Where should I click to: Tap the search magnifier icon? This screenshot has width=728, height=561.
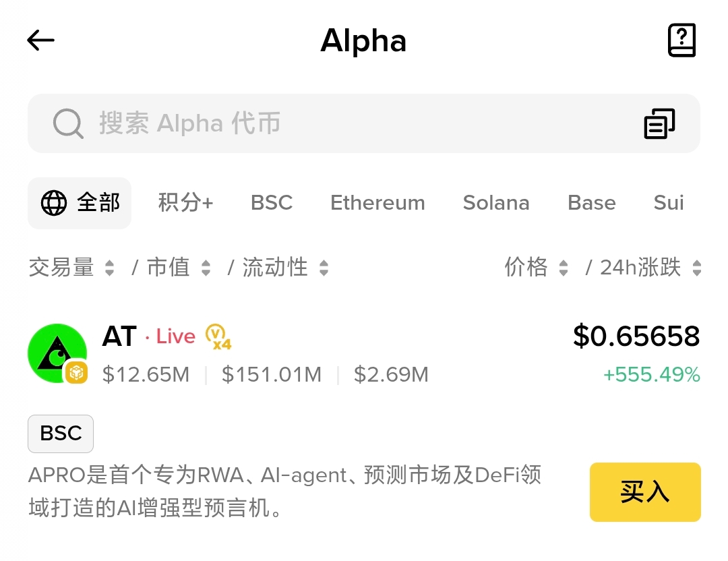(x=68, y=124)
